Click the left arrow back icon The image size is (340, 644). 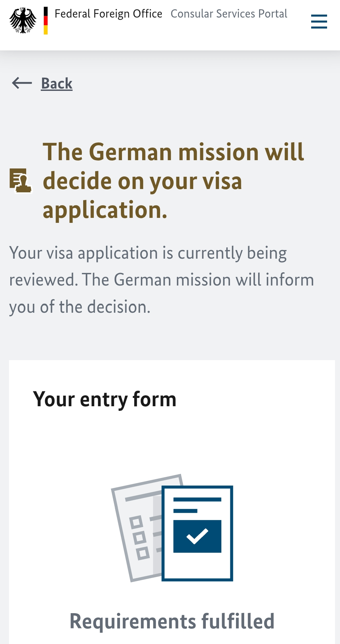coord(22,83)
